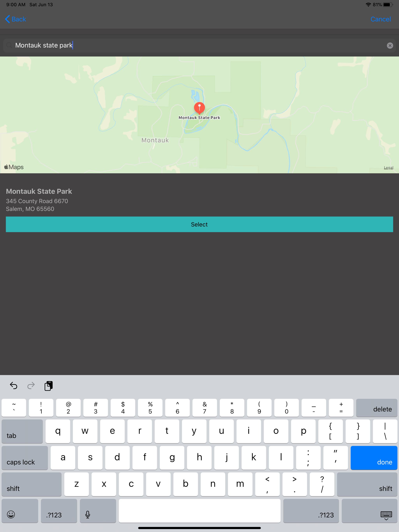Clear the search field text
Image resolution: width=399 pixels, height=532 pixels.
tap(390, 45)
